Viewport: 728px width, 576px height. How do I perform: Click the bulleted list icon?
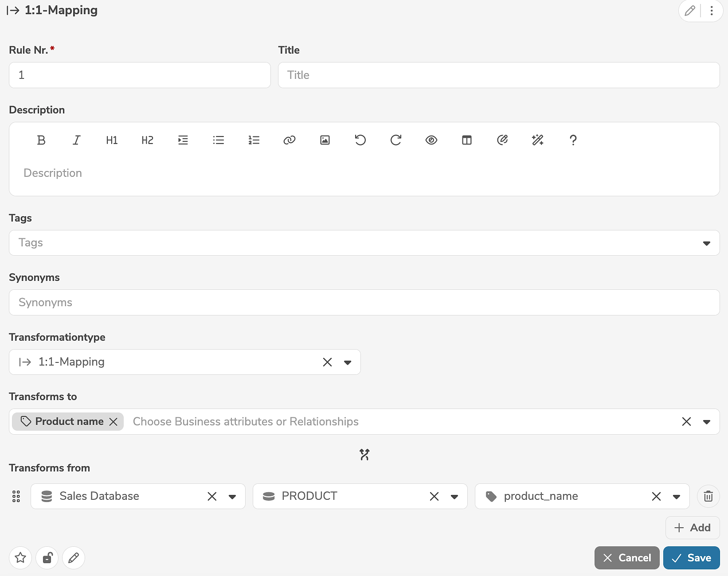(218, 140)
